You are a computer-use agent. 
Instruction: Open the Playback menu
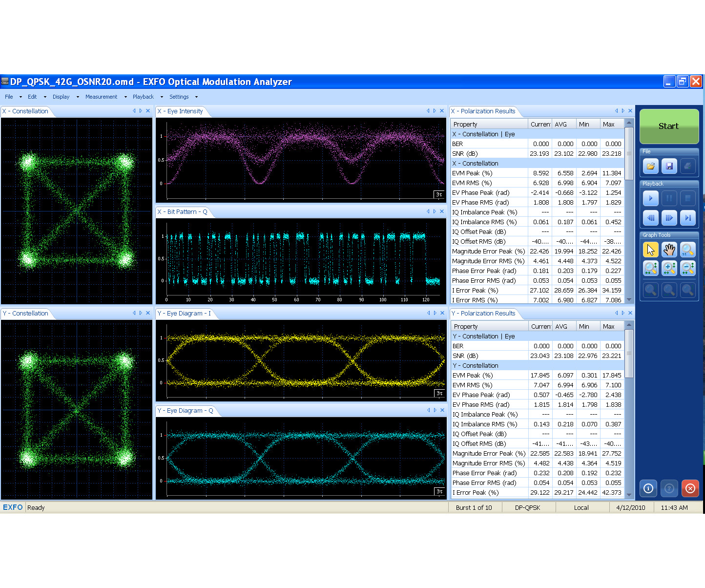point(143,97)
